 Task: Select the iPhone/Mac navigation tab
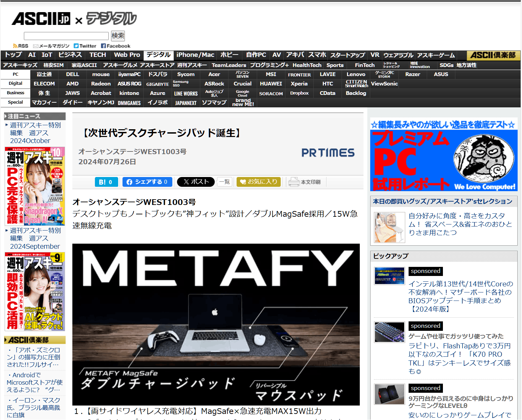tap(195, 55)
